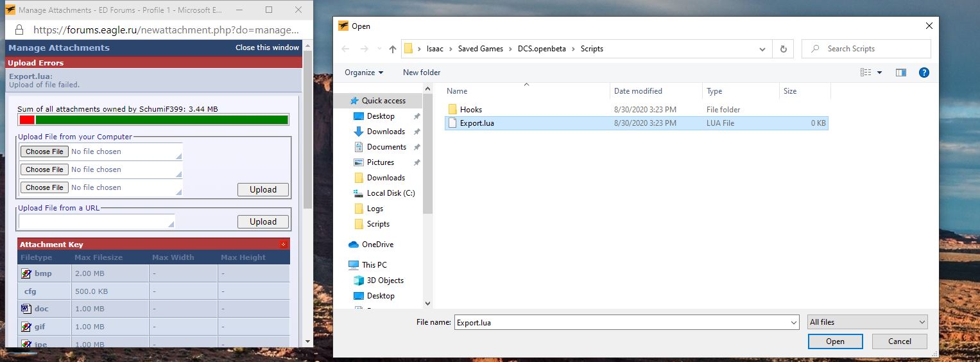Open the Organize dropdown menu
This screenshot has height=362, width=980.
pos(364,73)
